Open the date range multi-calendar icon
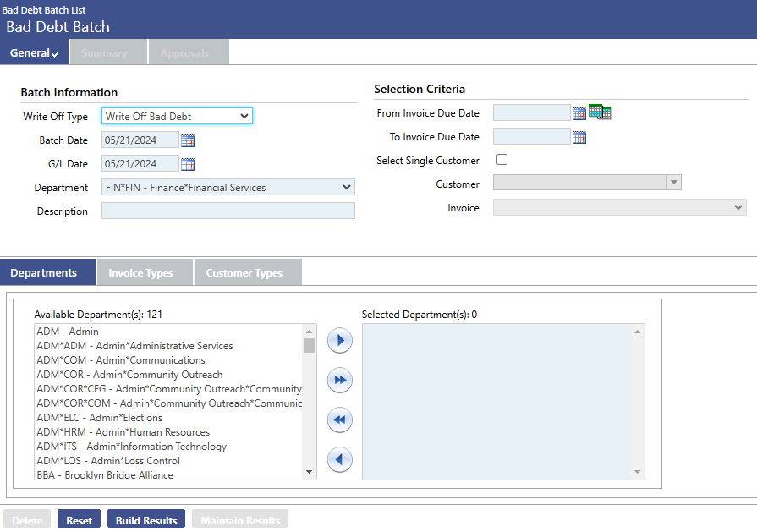 (x=600, y=112)
